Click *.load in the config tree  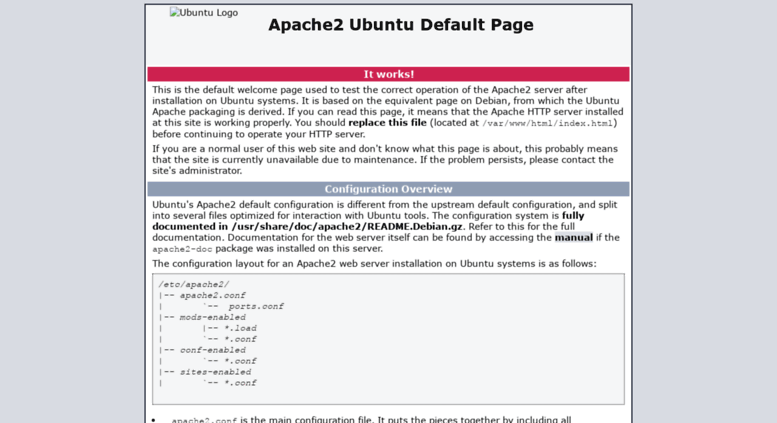pyautogui.click(x=240, y=328)
